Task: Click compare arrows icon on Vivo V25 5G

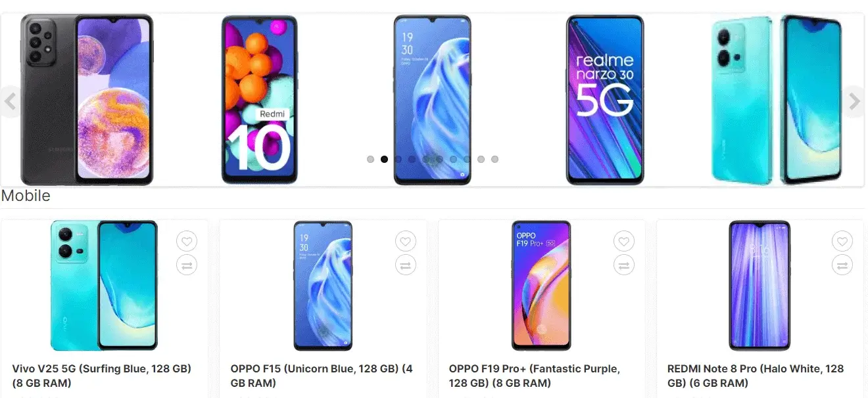Action: coord(187,265)
